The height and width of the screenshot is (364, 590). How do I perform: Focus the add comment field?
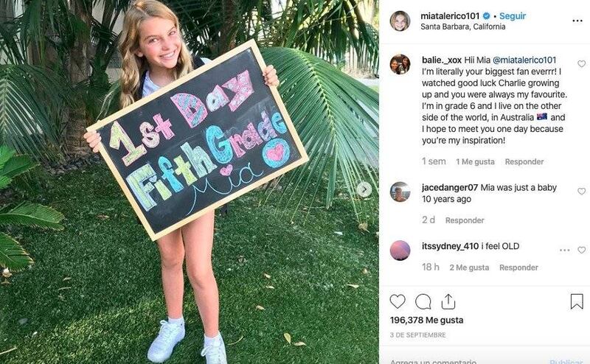[467, 361]
